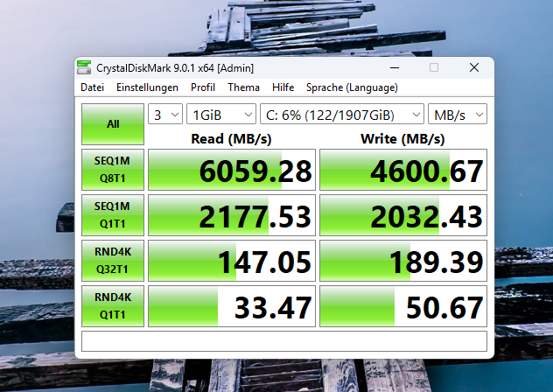Open the Einstellungen menu
Image resolution: width=553 pixels, height=392 pixels.
click(x=147, y=87)
